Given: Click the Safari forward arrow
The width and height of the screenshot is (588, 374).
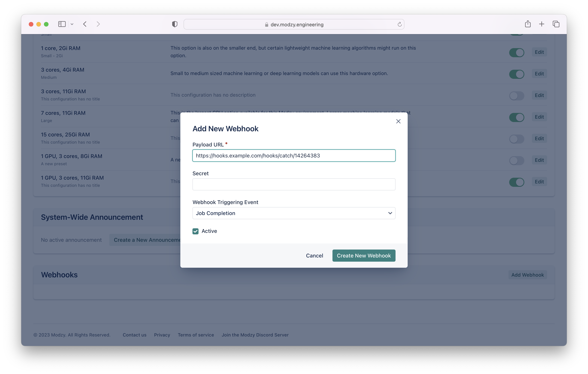Looking at the screenshot, I should (x=98, y=24).
